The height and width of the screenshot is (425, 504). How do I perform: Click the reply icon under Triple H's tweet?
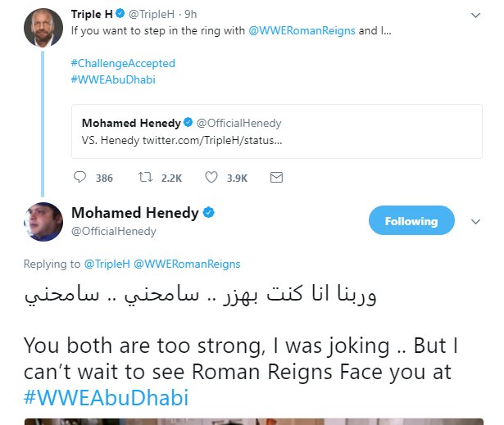80,177
